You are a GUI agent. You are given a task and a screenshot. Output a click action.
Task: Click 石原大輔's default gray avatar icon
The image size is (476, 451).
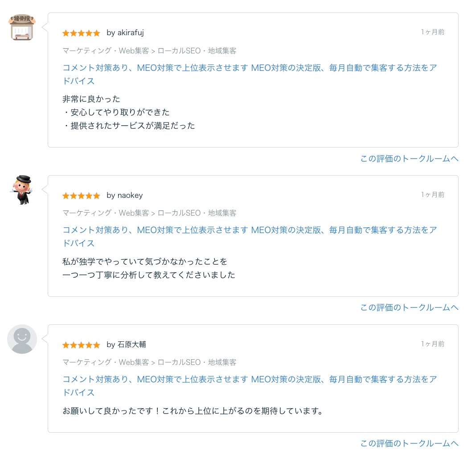22,339
